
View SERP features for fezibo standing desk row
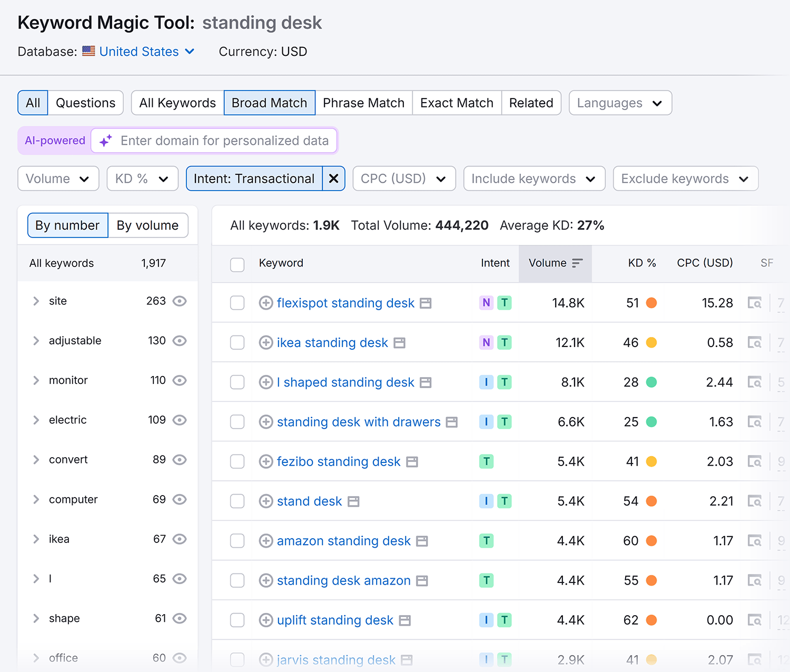[755, 461]
